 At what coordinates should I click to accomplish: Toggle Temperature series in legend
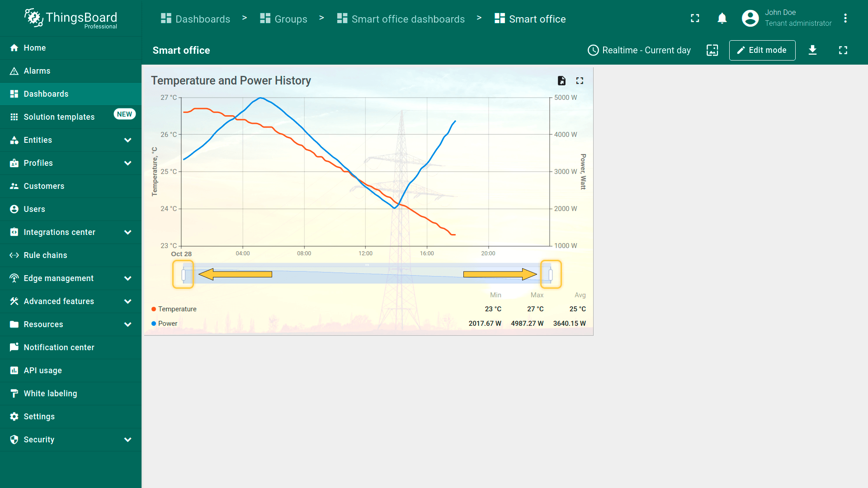pos(177,309)
